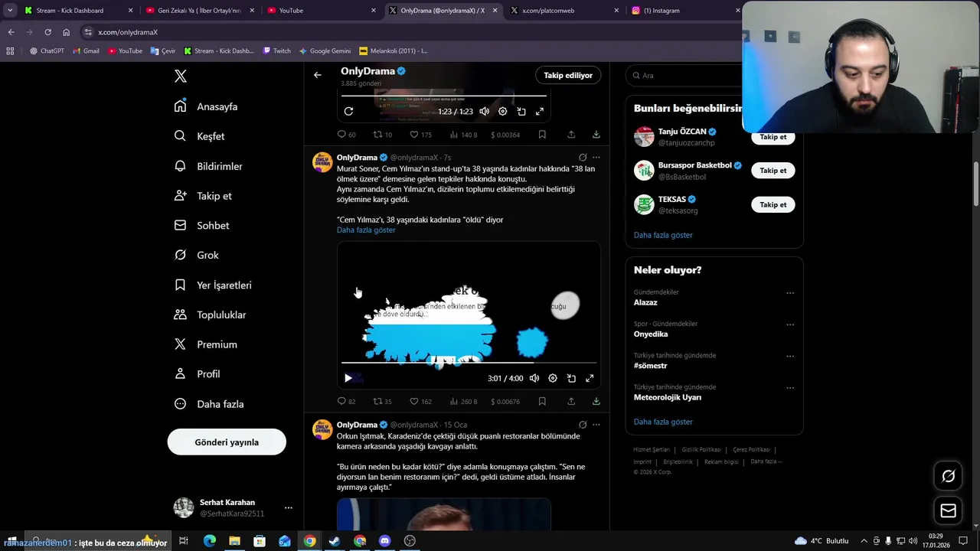Download video of post with 162 likes
Screen dimensions: 980x551
tap(596, 402)
